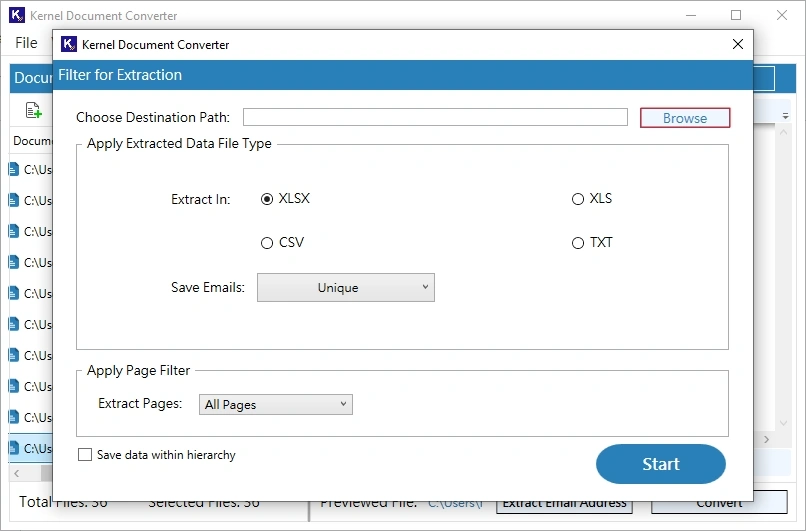Viewport: 806px width, 531px height.
Task: Select the CSV radio button
Action: tap(267, 243)
